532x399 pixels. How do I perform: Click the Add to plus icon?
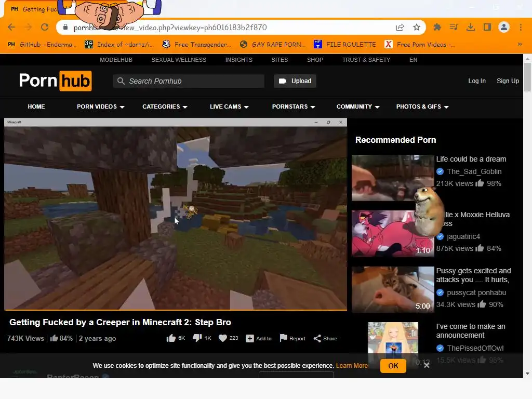coord(250,338)
